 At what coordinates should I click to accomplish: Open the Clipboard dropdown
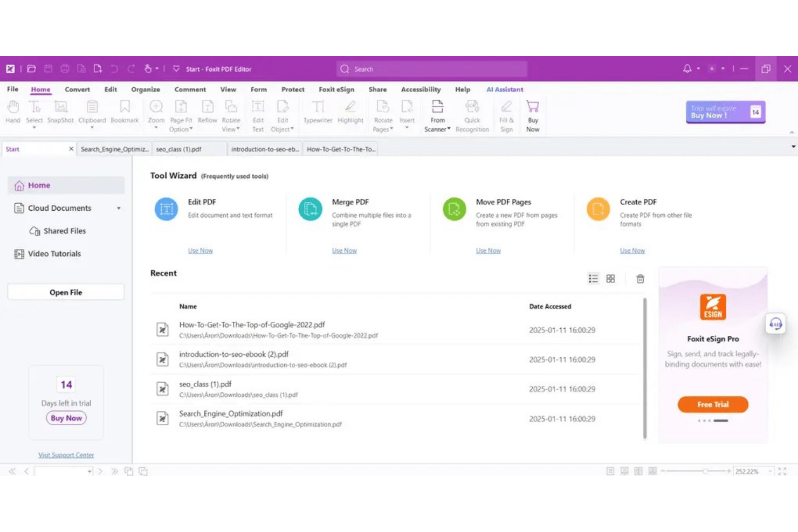92,128
